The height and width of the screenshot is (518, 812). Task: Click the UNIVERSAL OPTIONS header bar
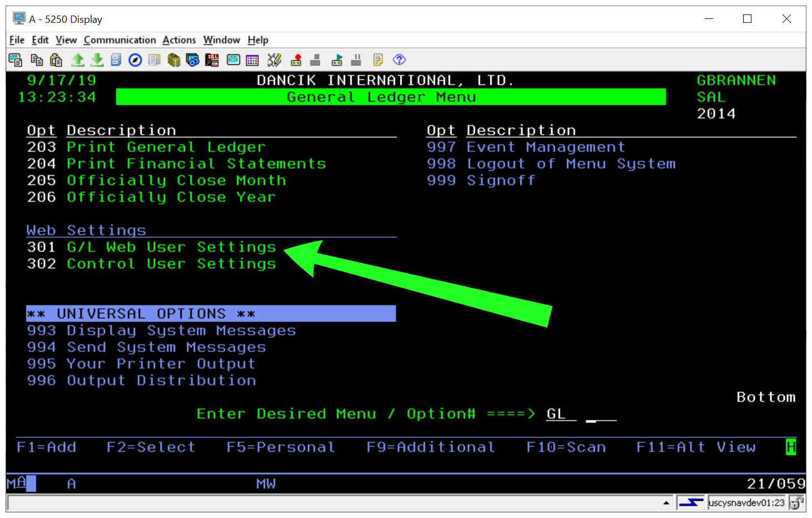[211, 313]
